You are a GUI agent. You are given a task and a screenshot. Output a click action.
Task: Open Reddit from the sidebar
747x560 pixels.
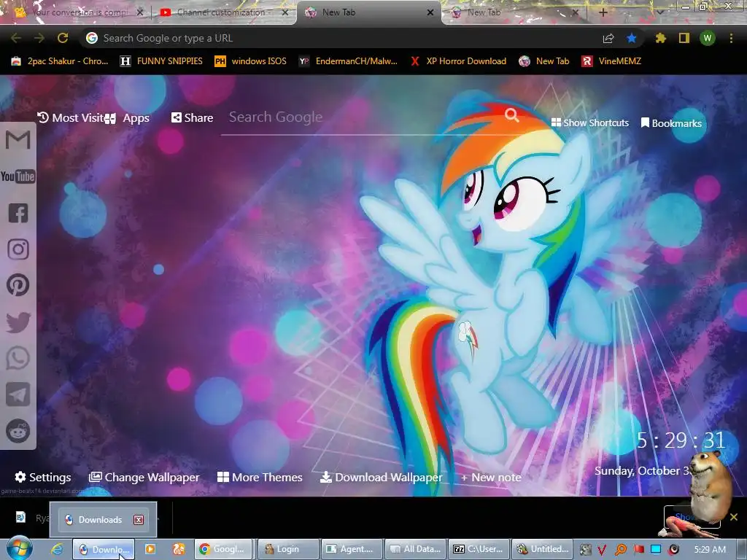tap(18, 431)
